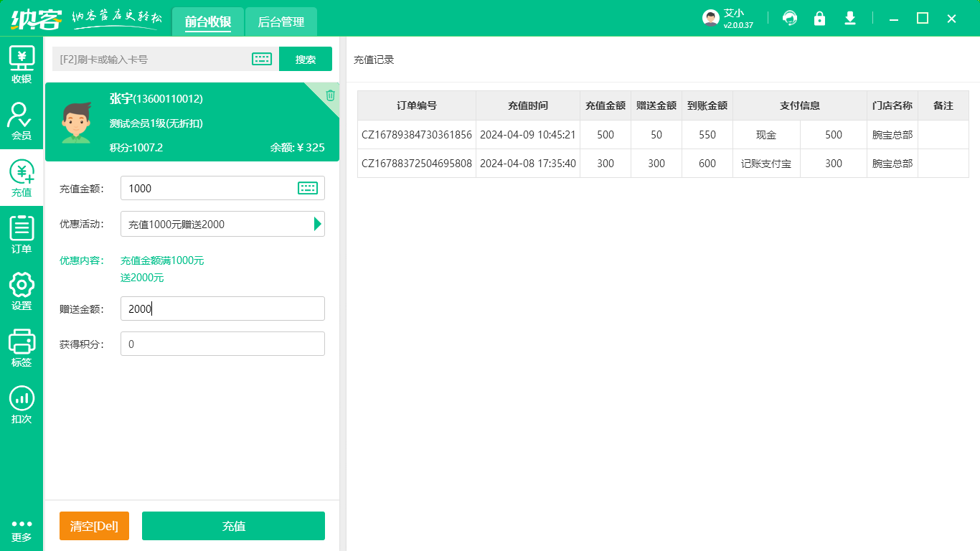
Task: Click time 2024-04-09 10:45:21
Action: pos(528,134)
